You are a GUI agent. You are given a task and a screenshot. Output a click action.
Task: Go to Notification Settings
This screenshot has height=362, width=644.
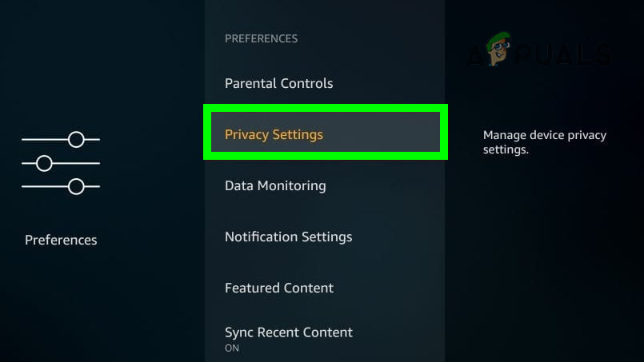tap(288, 237)
